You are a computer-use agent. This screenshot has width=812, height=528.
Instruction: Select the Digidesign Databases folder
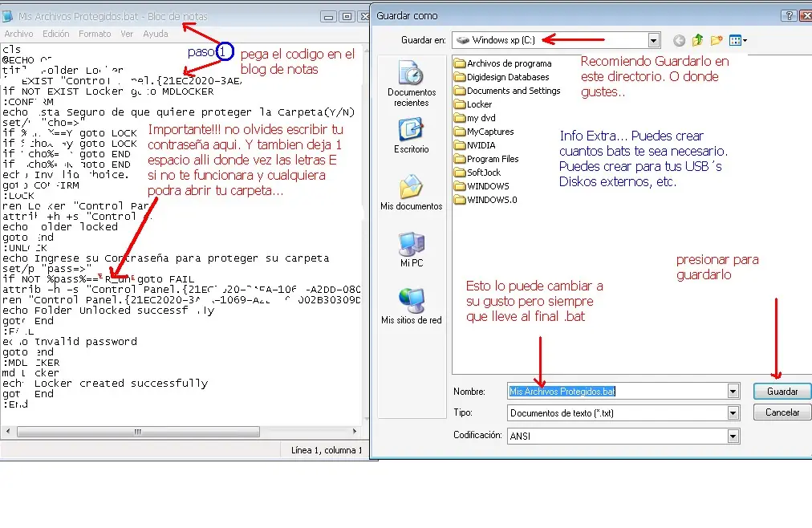[501, 77]
